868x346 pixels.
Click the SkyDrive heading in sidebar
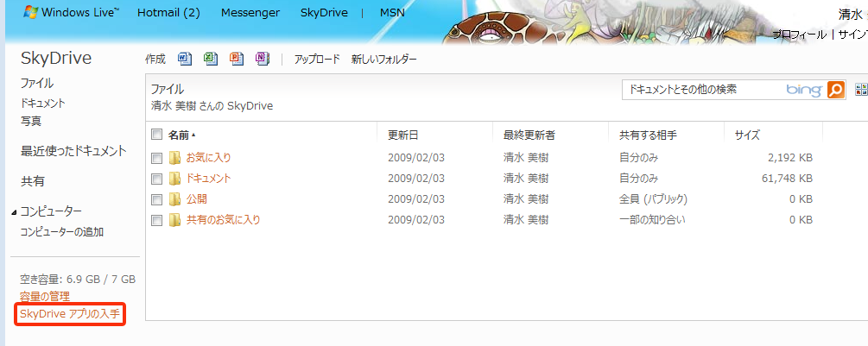click(56, 58)
